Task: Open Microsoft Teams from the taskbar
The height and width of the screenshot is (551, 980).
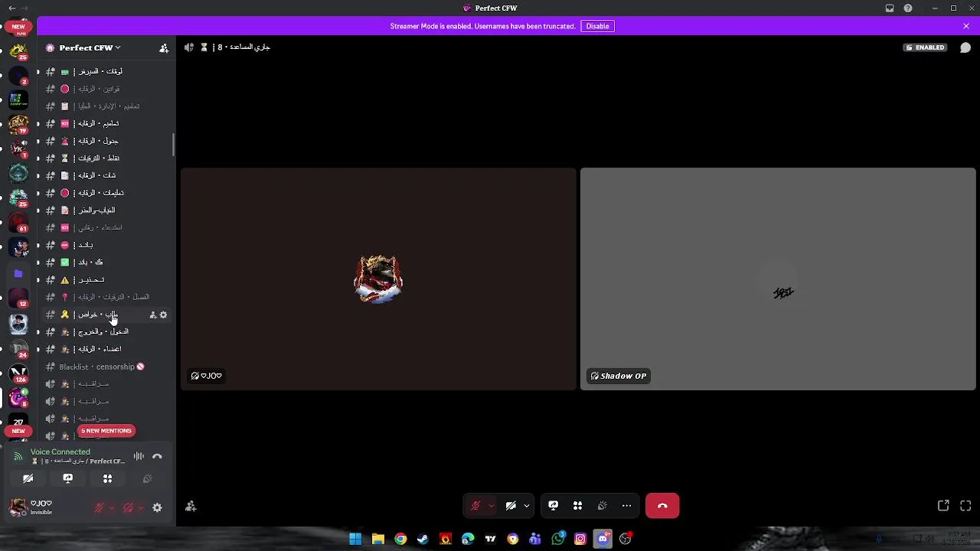Action: [x=535, y=539]
